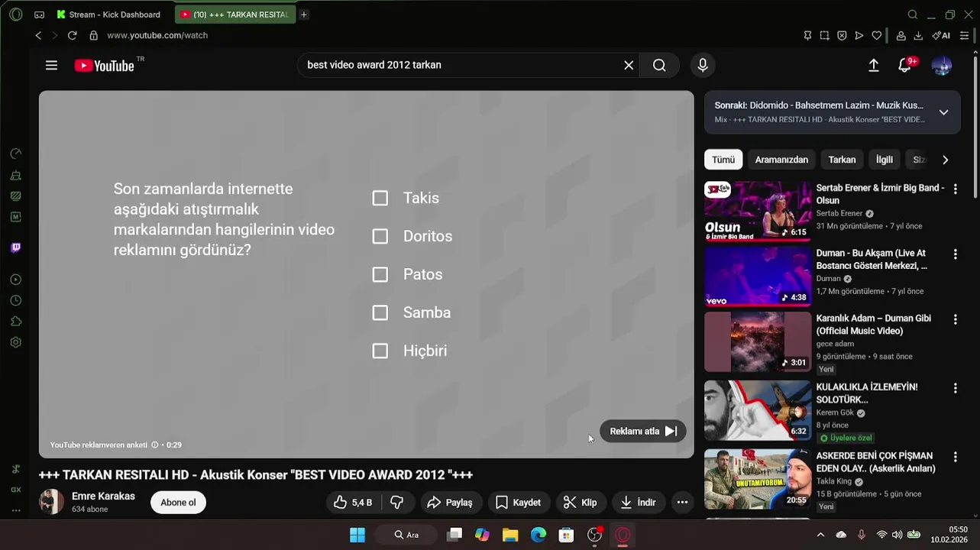Clear the search box with X
The width and height of the screenshot is (980, 550).
[x=629, y=66]
